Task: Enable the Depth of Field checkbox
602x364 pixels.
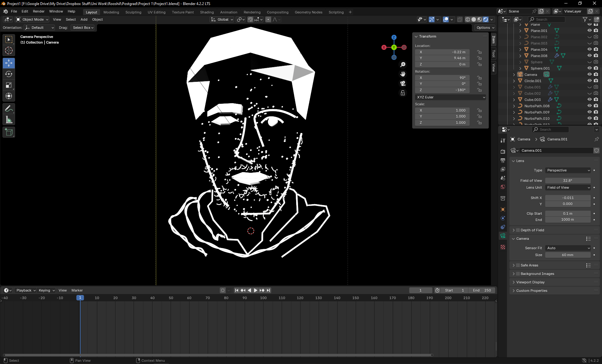Action: (x=518, y=230)
